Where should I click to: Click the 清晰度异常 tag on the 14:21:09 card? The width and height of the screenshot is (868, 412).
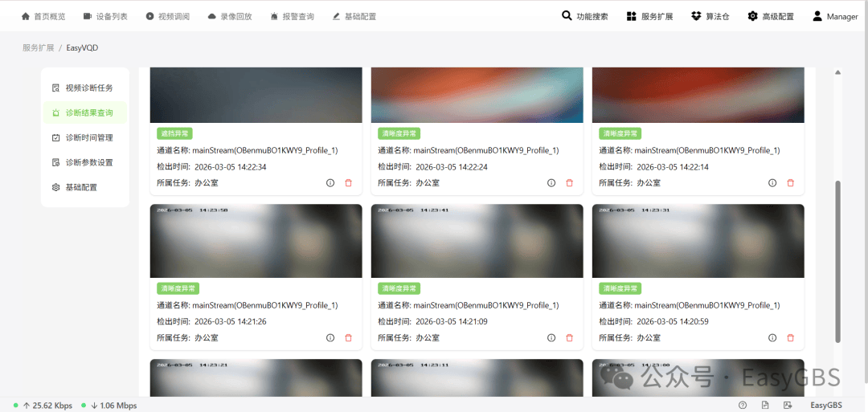pyautogui.click(x=399, y=288)
